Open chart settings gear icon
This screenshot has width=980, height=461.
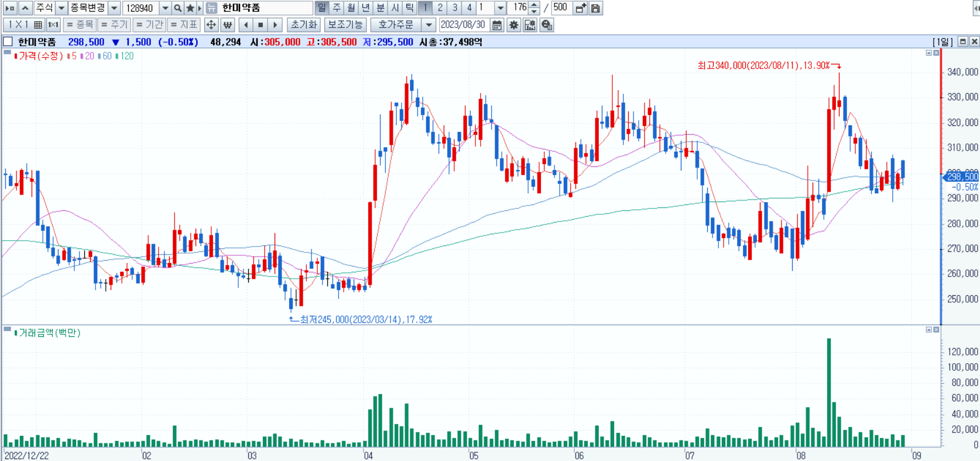click(x=513, y=25)
